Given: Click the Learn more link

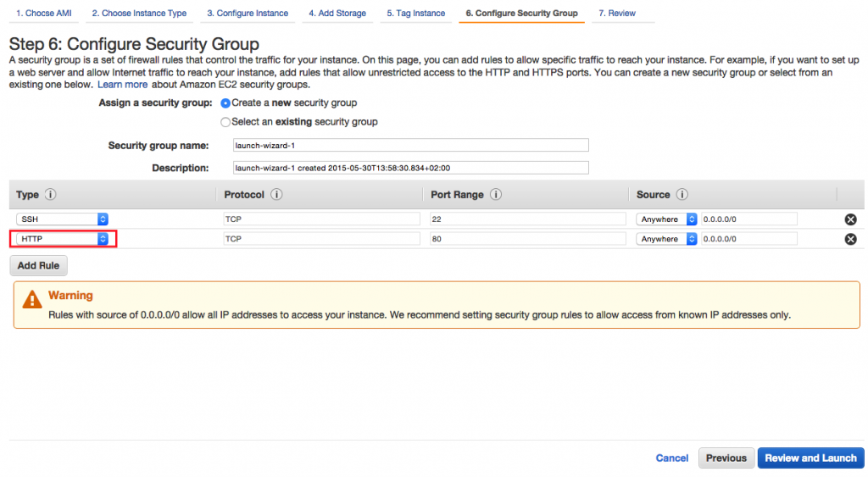Looking at the screenshot, I should pyautogui.click(x=122, y=85).
